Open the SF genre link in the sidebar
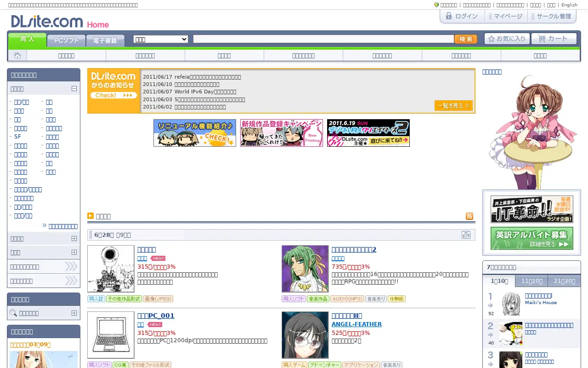588x368 pixels. [17, 137]
